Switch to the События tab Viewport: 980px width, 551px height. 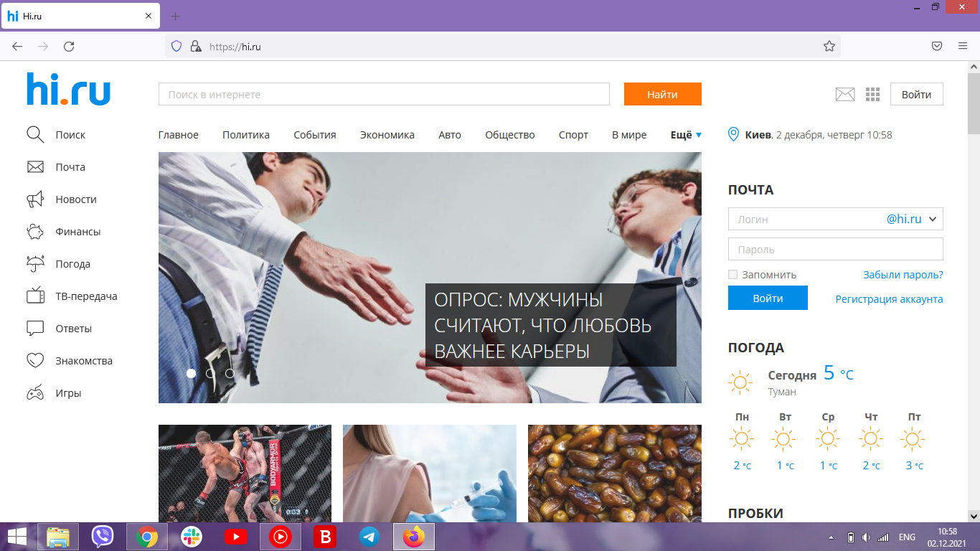click(x=315, y=134)
